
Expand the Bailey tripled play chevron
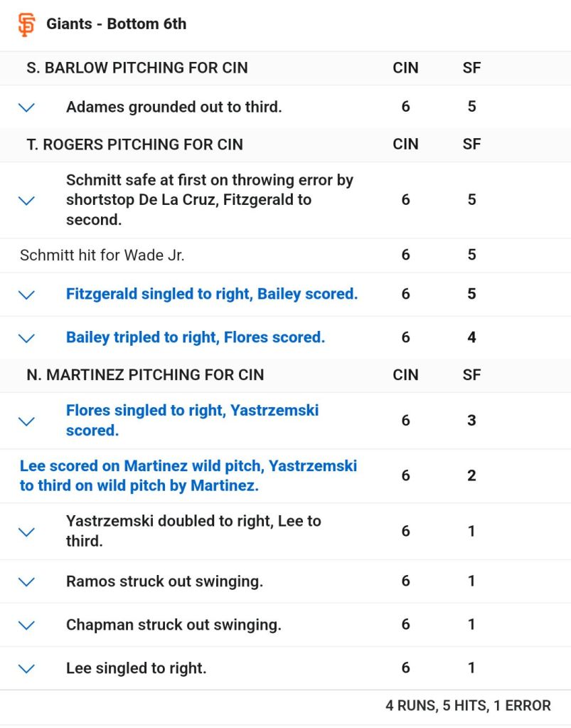point(26,338)
